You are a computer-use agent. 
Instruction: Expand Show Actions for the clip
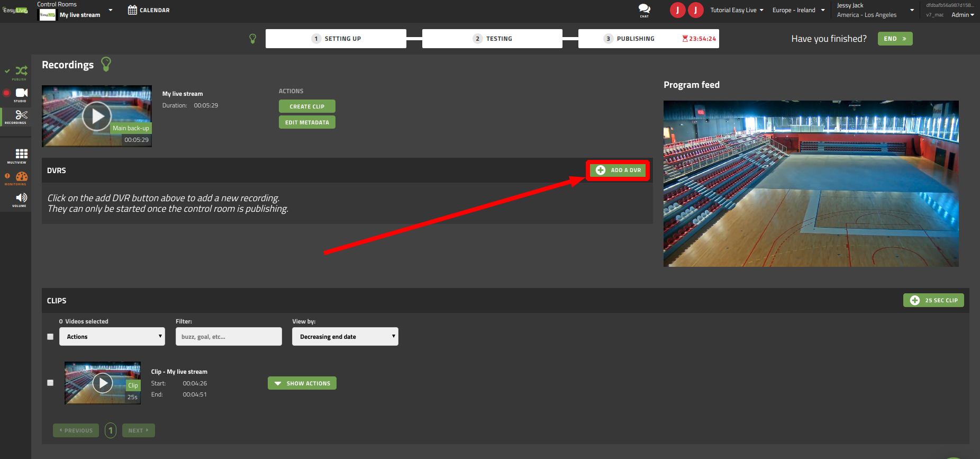pos(302,383)
